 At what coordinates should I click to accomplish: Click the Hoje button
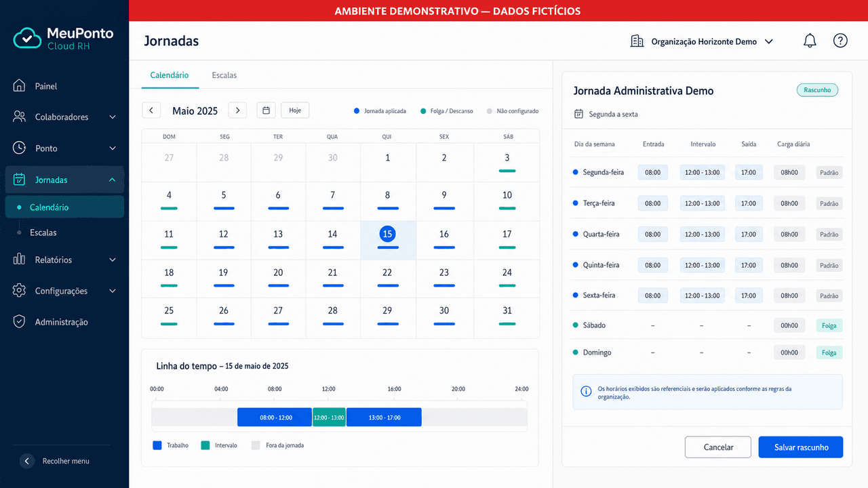295,110
